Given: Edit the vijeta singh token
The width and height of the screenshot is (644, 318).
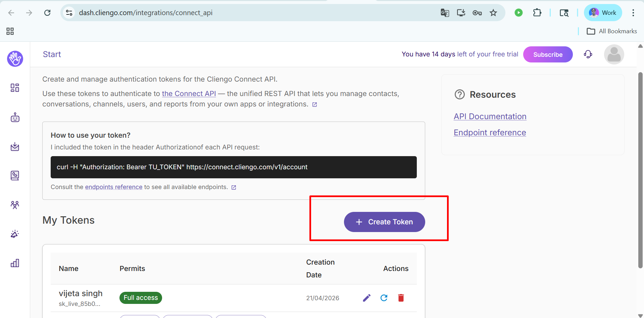Looking at the screenshot, I should coord(366,298).
